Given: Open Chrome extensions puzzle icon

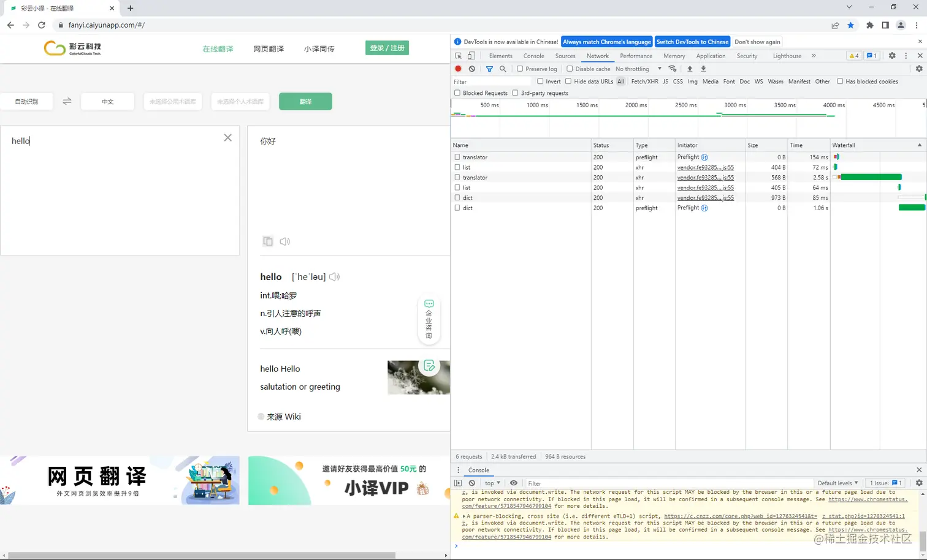Looking at the screenshot, I should coord(869,25).
